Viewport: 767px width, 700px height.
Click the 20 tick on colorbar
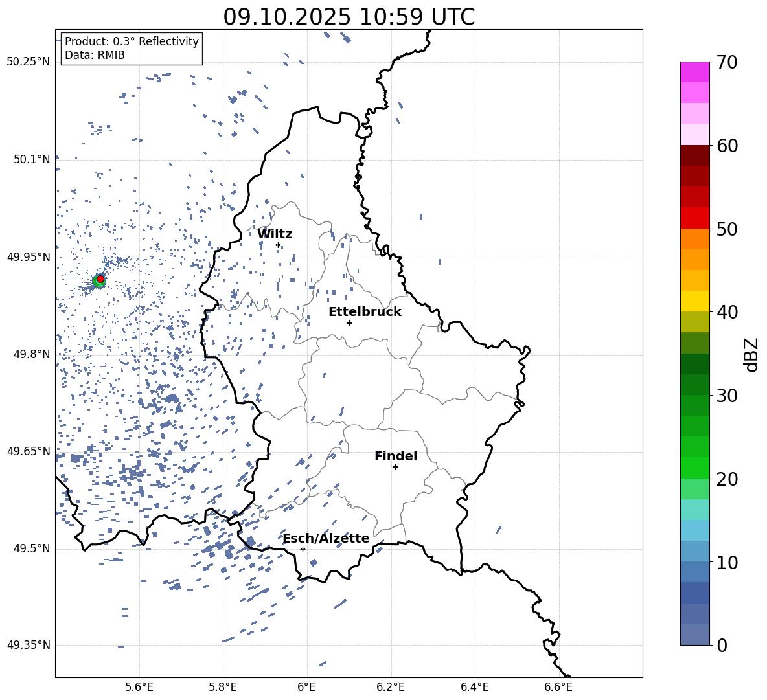pos(727,479)
